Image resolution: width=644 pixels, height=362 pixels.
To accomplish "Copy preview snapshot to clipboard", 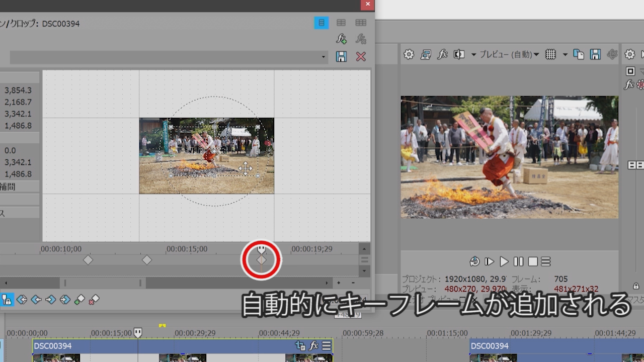I will coord(579,54).
